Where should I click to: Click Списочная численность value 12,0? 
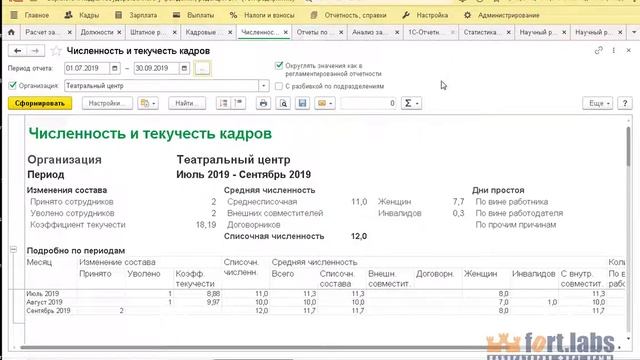click(x=359, y=236)
